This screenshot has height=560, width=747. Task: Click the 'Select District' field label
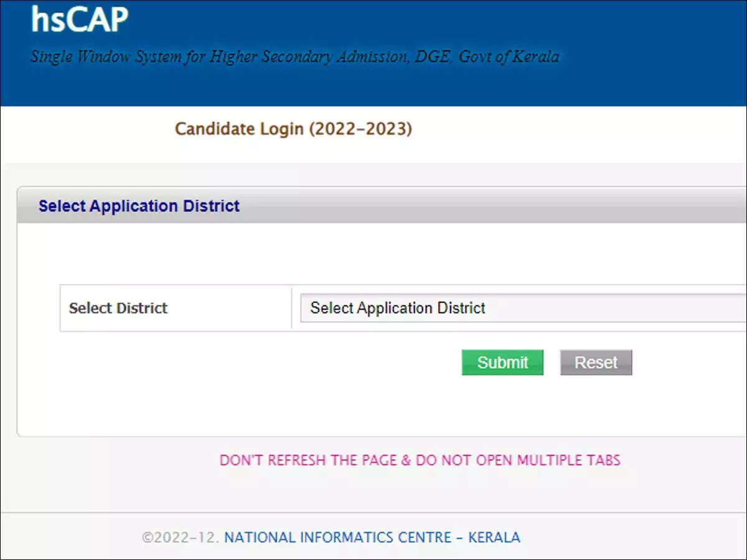[x=118, y=308]
